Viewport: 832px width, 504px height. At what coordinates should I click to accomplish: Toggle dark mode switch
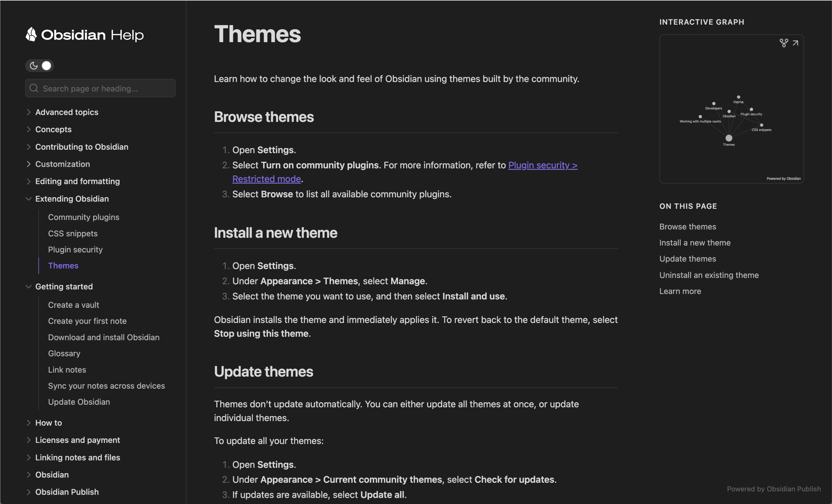coord(40,65)
